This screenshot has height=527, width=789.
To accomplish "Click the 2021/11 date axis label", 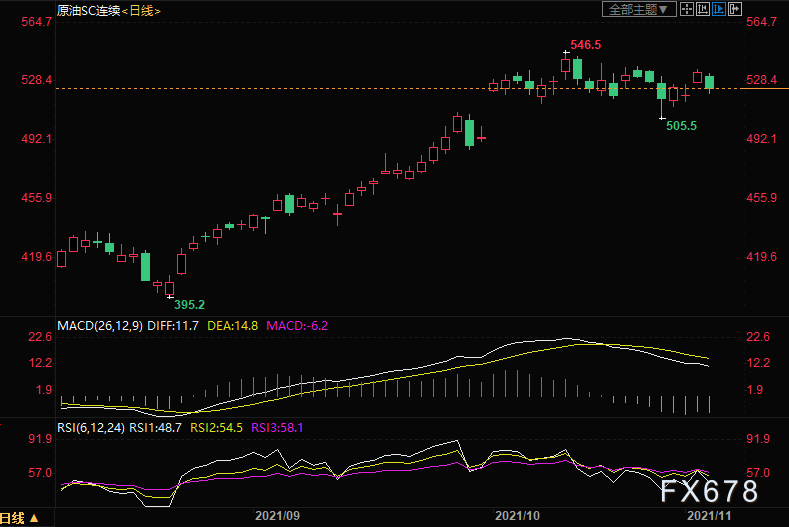I will click(x=709, y=516).
